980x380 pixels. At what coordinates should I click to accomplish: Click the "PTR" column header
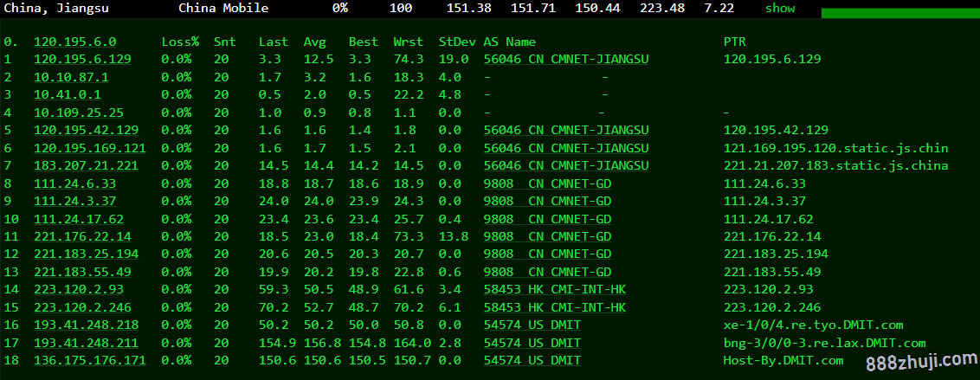tap(735, 42)
